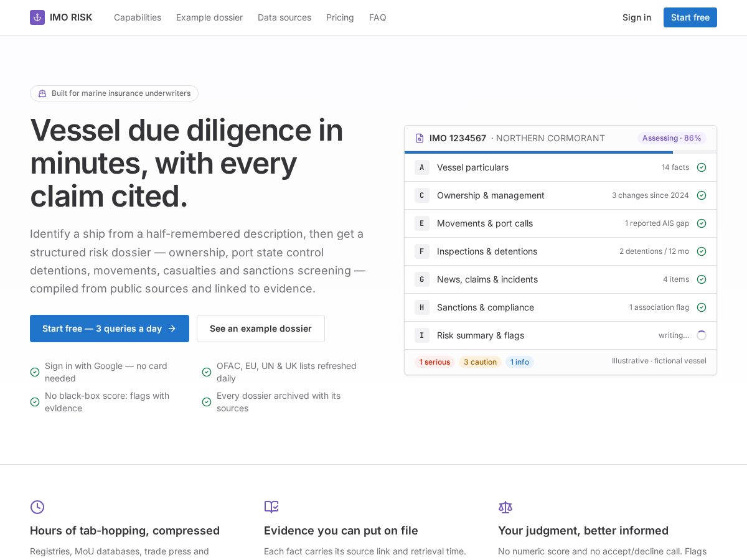
Task: Select the Movements & port calls row label
Action: pyautogui.click(x=485, y=223)
